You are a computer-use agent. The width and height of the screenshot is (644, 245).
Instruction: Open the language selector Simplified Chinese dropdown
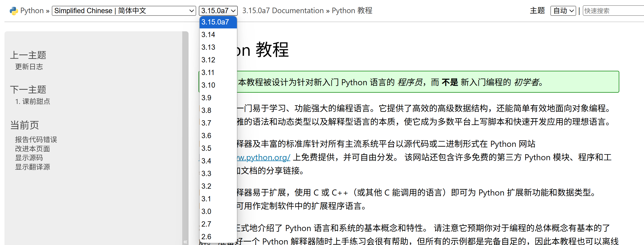pos(124,11)
